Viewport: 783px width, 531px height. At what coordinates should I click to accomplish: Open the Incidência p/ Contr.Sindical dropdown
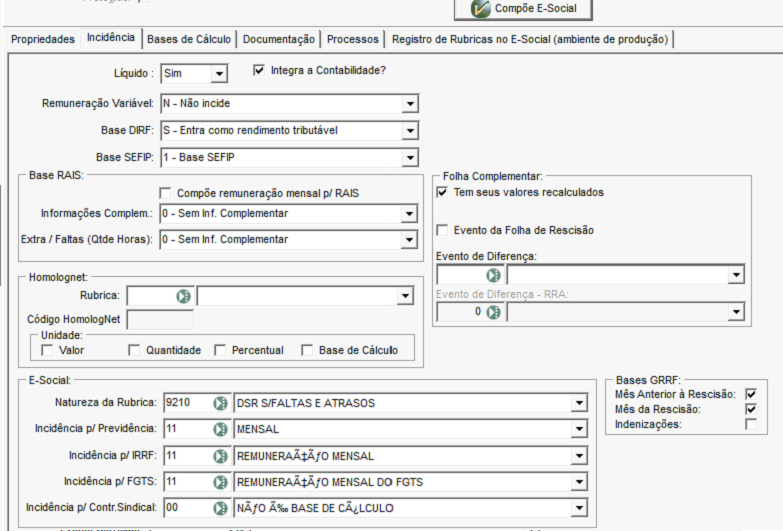[x=579, y=508]
